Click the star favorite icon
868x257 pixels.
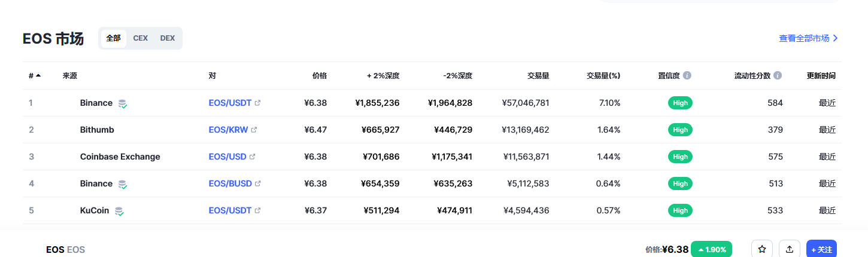tap(761, 249)
